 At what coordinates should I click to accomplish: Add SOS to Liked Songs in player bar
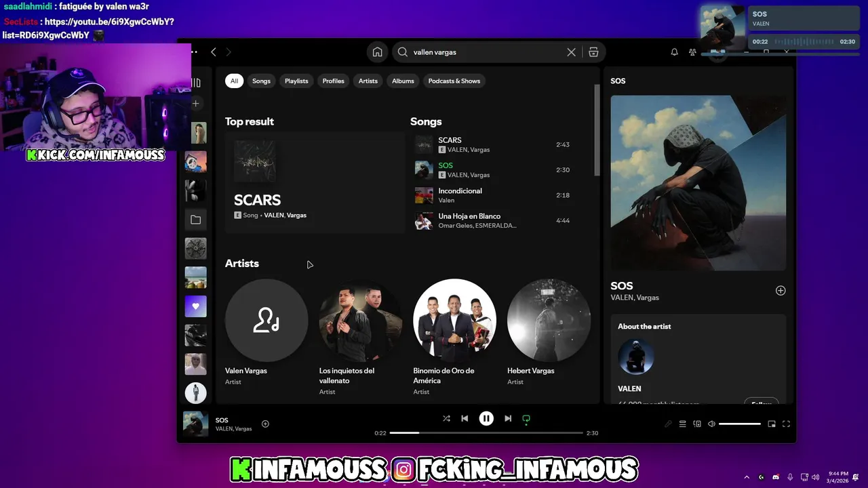pyautogui.click(x=265, y=424)
